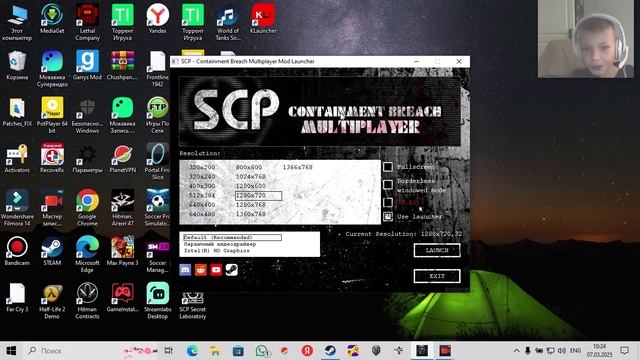
Task: Select 1366x768 resolution
Action: coord(298,167)
